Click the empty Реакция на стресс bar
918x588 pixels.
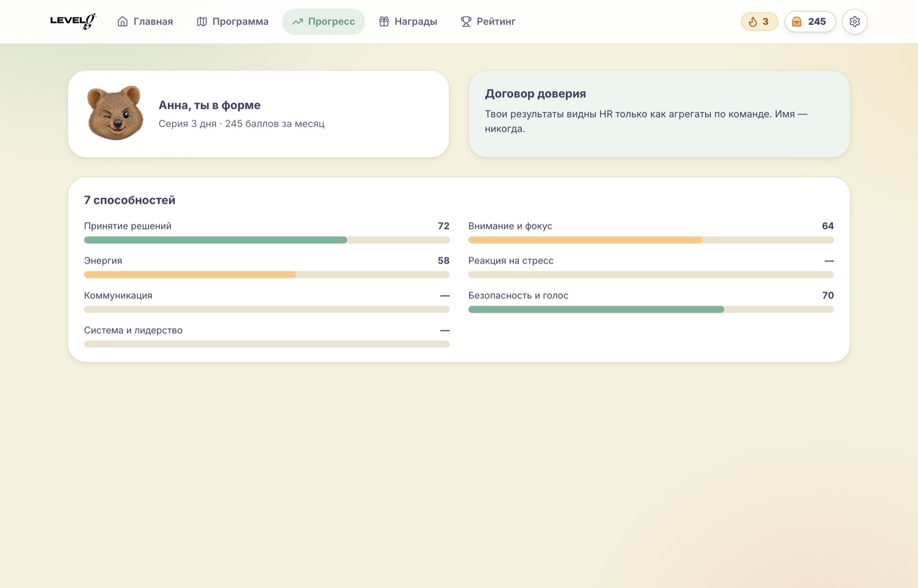[651, 274]
